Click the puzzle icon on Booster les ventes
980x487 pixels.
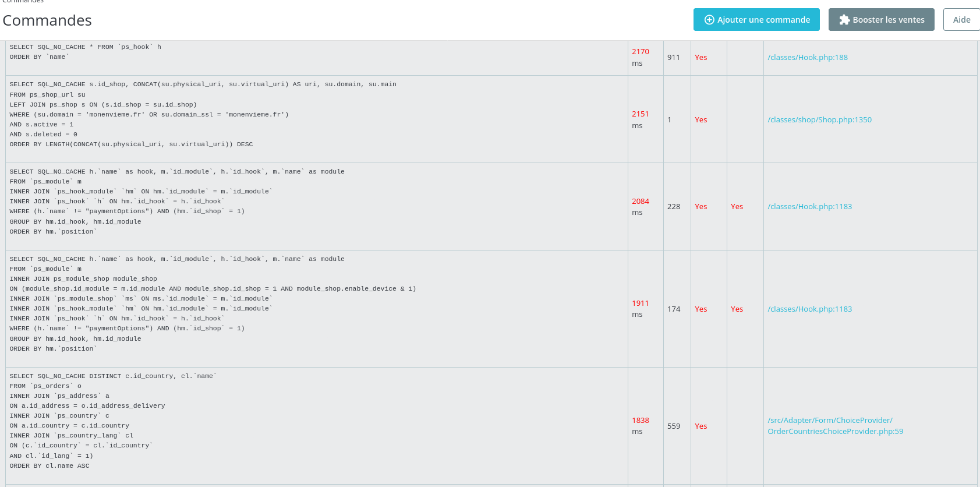[x=844, y=20]
